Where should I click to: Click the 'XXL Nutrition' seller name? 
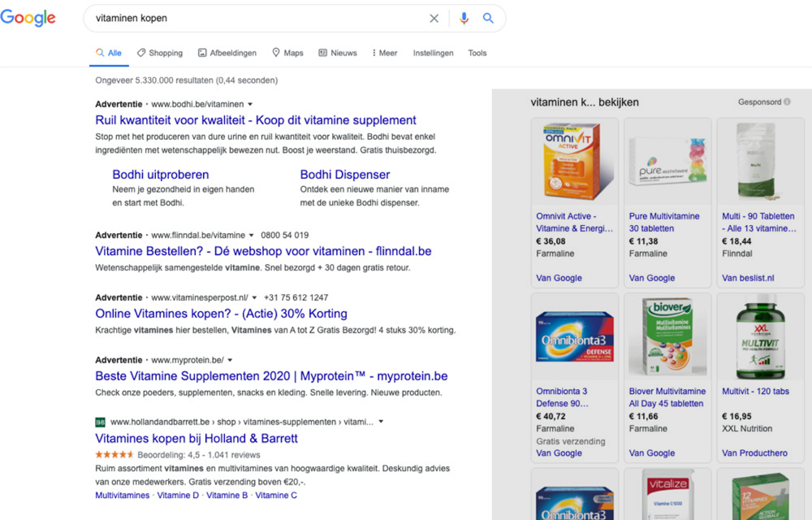point(747,429)
